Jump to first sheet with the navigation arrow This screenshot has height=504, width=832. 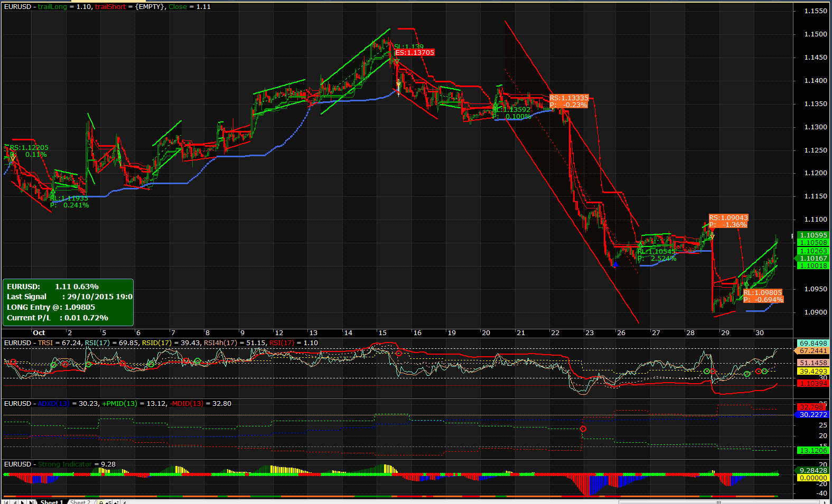[6, 502]
